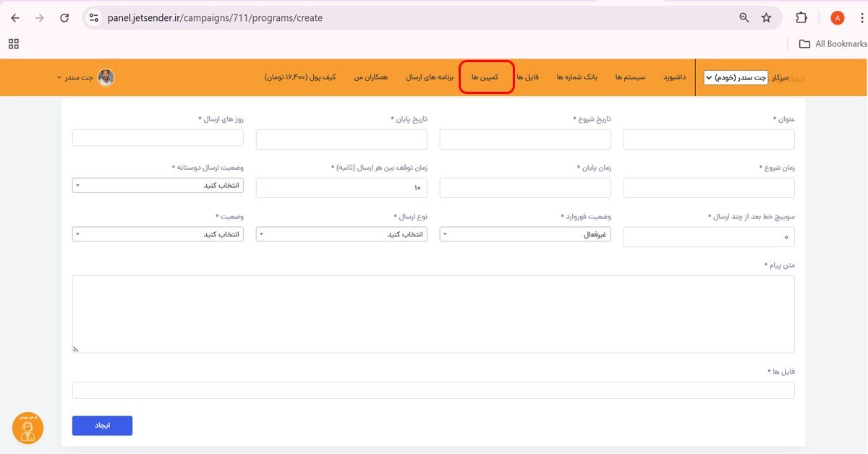Viewport: 868px width, 454px height.
Task: Open the داشبورد menu item
Action: click(x=674, y=77)
